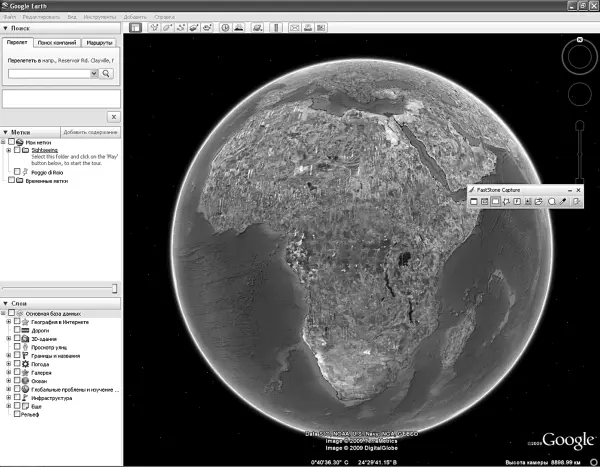
Task: Toggle the Foggio di Roio placemark checkbox
Action: [17, 171]
